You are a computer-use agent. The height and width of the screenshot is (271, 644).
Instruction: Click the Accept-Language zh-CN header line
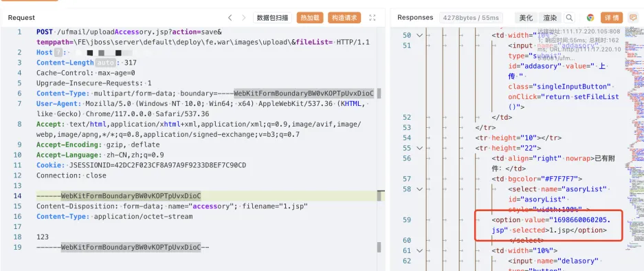tap(100, 155)
